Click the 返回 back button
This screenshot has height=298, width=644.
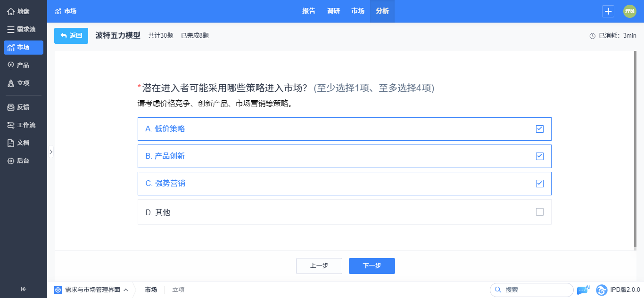coord(71,36)
